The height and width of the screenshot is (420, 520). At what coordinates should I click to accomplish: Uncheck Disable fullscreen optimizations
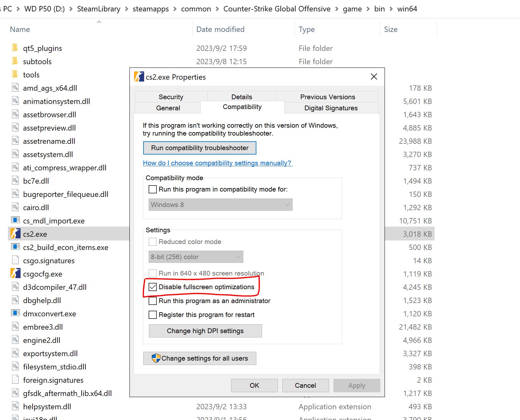[x=153, y=287]
